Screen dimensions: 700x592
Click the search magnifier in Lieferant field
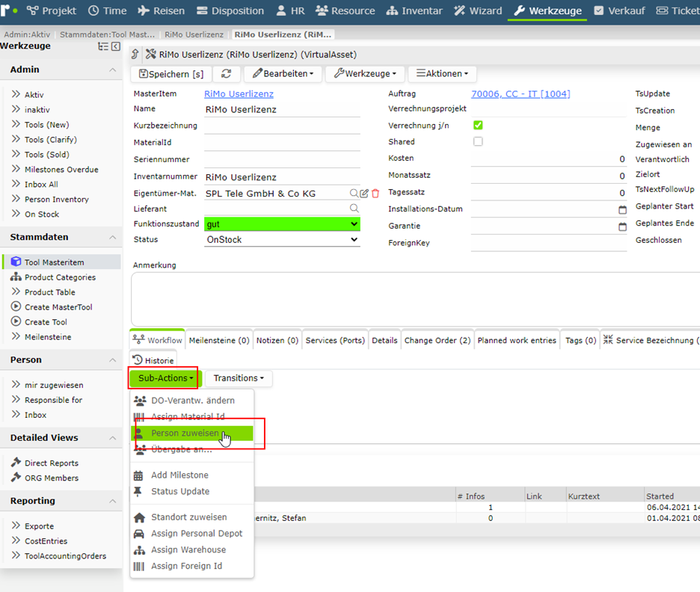pos(354,209)
